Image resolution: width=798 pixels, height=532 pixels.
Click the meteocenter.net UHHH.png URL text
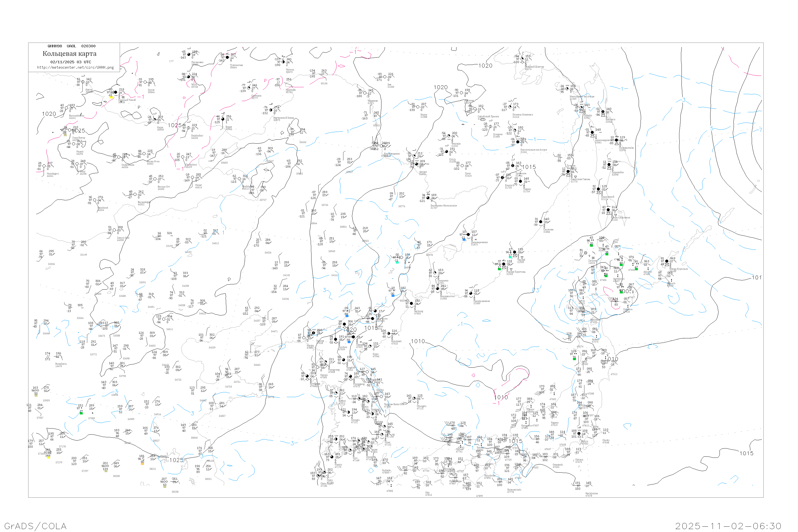(75, 68)
